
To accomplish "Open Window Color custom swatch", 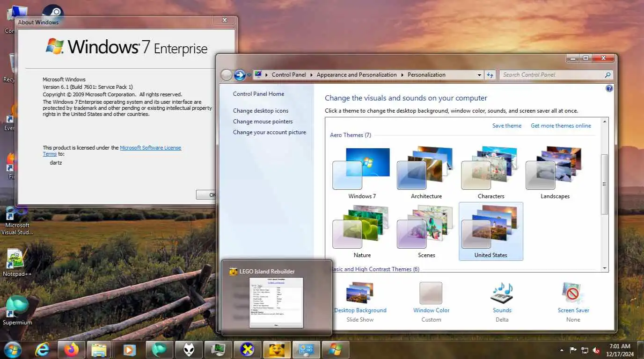I will (431, 302).
